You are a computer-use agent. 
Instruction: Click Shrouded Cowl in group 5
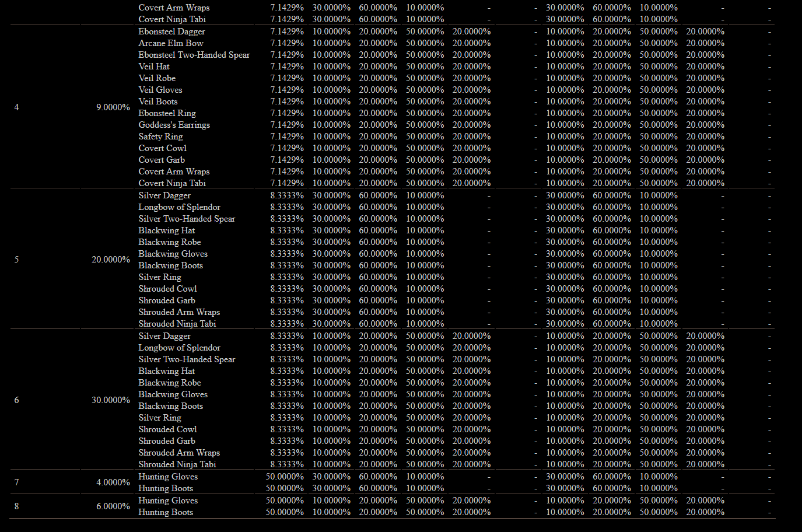click(168, 289)
